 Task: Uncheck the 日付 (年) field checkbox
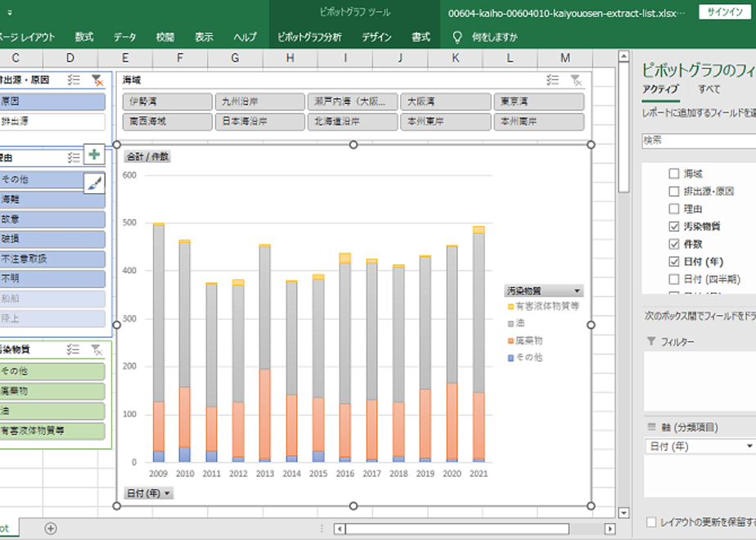coord(674,261)
